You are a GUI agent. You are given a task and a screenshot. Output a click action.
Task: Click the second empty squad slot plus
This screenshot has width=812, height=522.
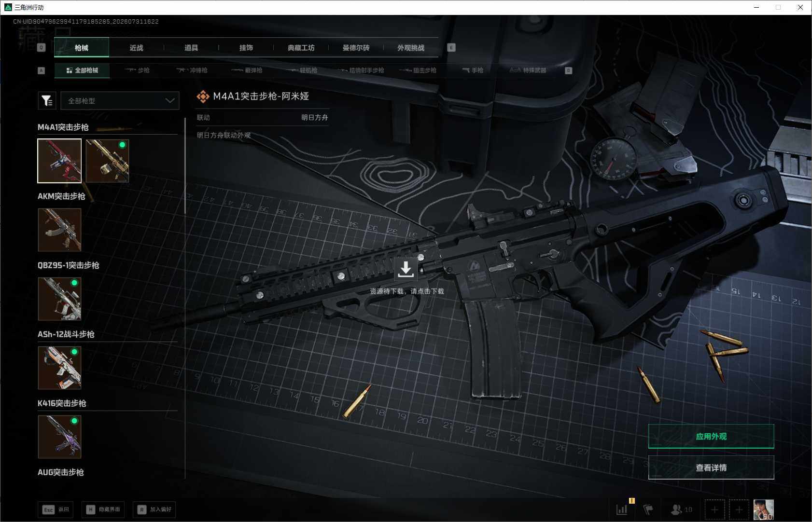(739, 509)
